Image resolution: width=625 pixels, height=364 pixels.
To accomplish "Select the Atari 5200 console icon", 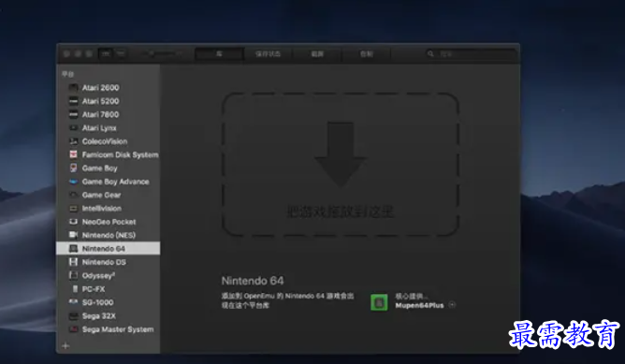I will tap(73, 101).
